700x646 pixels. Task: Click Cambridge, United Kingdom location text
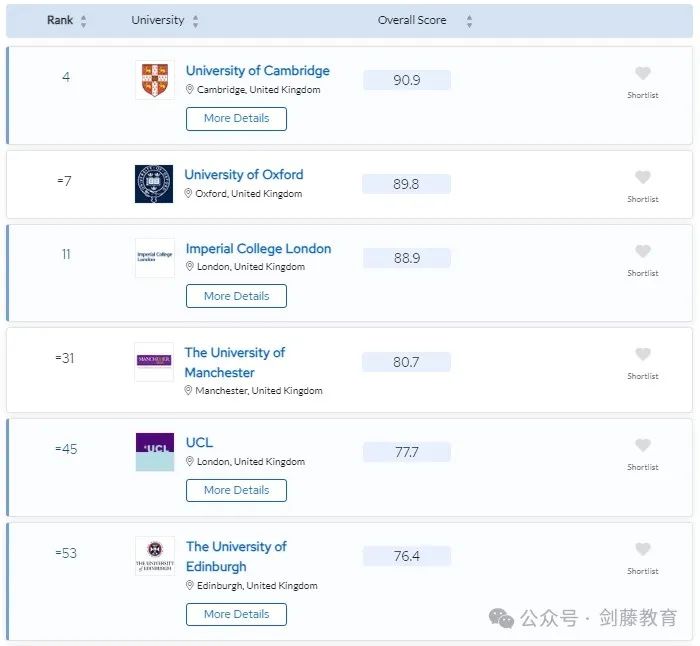(x=258, y=90)
